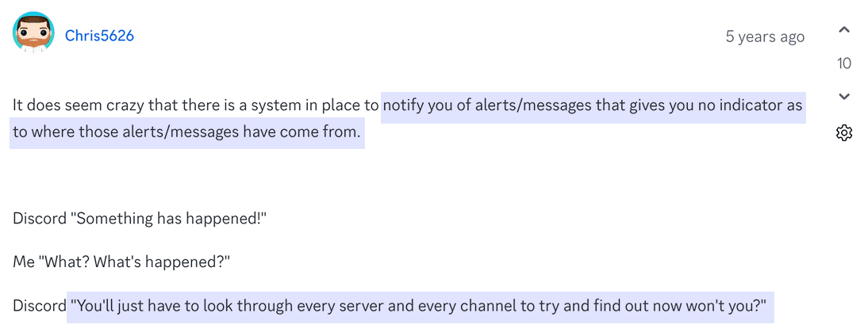Click the word "Discord" before the highlighted quote
The height and width of the screenshot is (332, 868).
click(38, 305)
